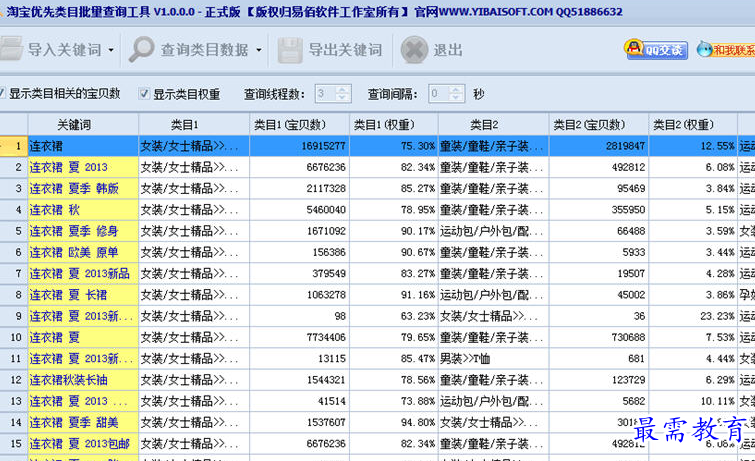Image resolution: width=755 pixels, height=461 pixels.
Task: Click the 12.55% weight cell
Action: (693, 146)
